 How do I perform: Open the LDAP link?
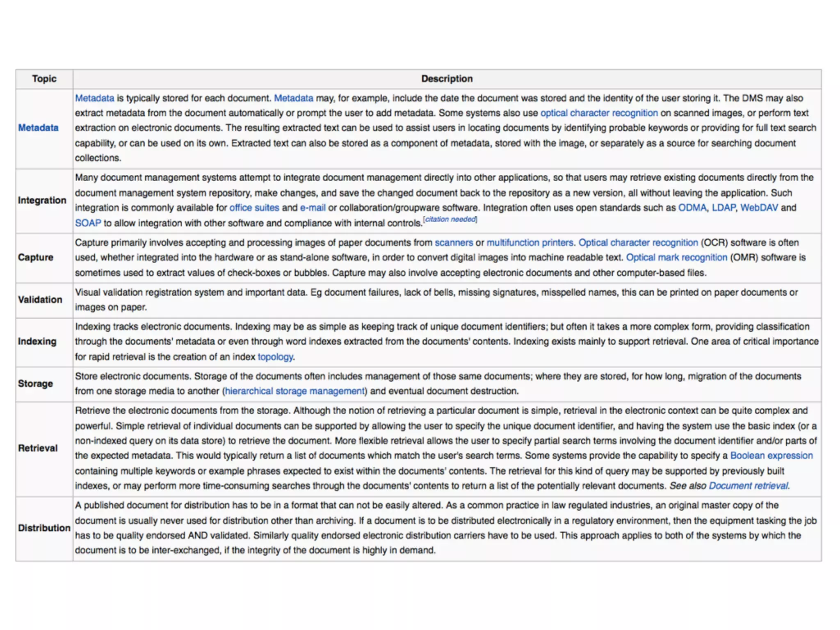click(x=724, y=208)
